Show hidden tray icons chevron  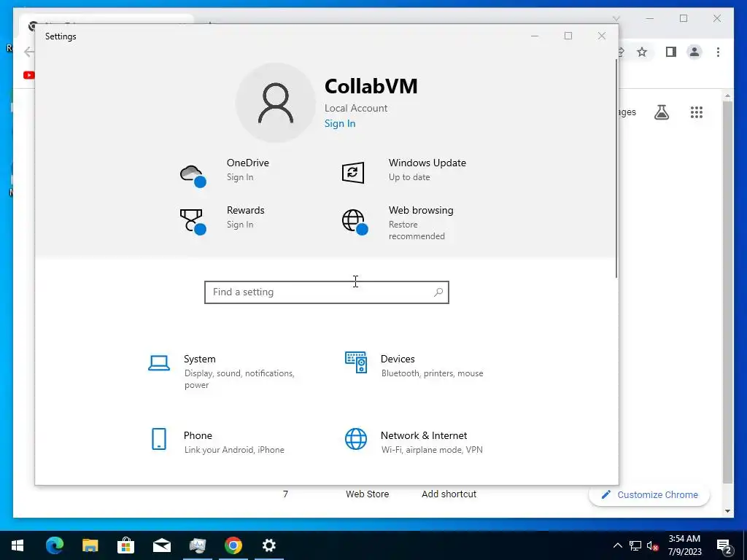617,545
